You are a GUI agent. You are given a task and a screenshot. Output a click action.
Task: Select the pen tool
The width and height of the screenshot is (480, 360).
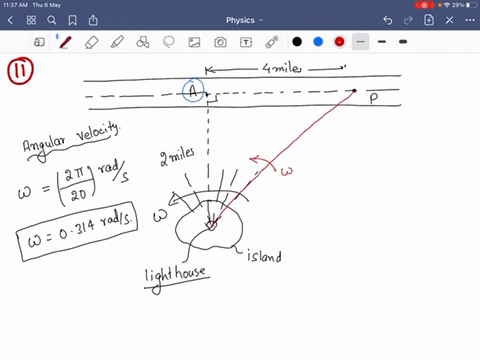point(65,42)
